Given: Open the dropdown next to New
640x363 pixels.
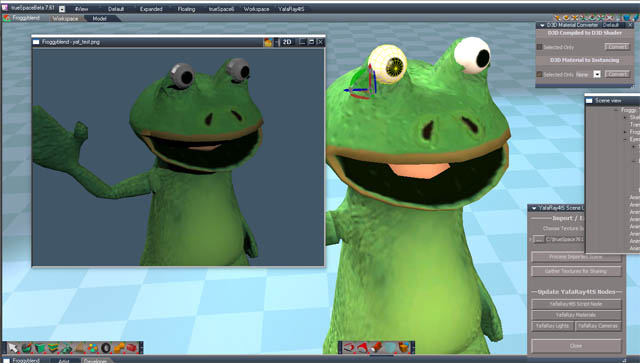Looking at the screenshot, I should (597, 74).
